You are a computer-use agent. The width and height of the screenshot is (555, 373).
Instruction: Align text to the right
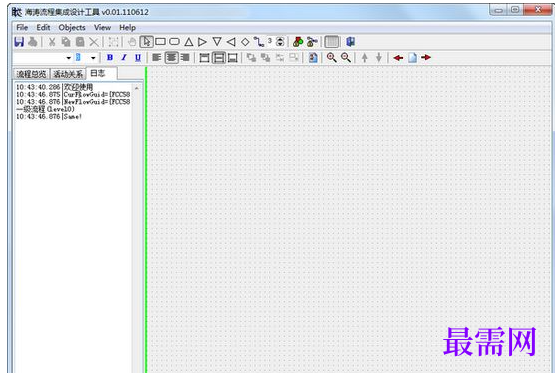(x=185, y=57)
